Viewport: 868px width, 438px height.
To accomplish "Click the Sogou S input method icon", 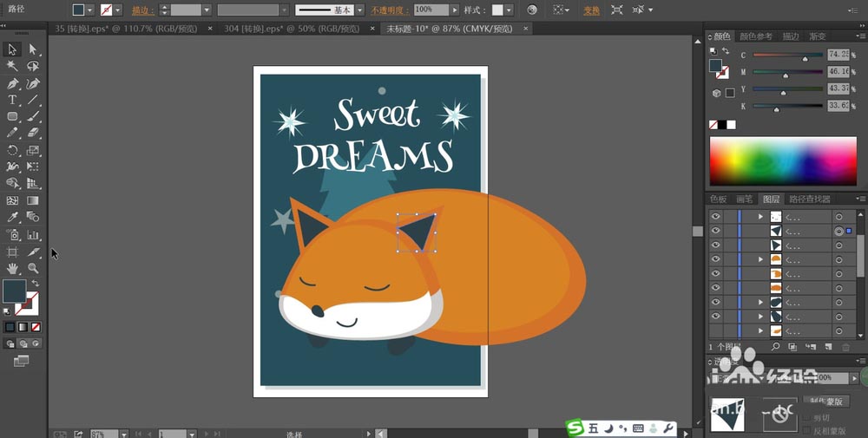I will point(575,428).
